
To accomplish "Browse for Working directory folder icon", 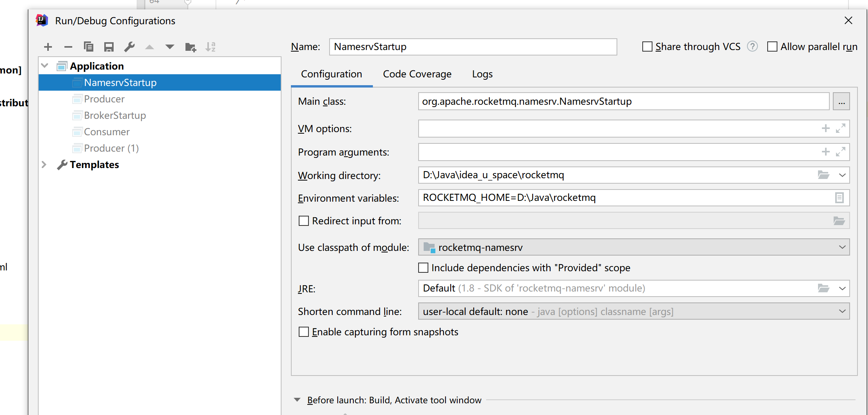I will tap(823, 175).
